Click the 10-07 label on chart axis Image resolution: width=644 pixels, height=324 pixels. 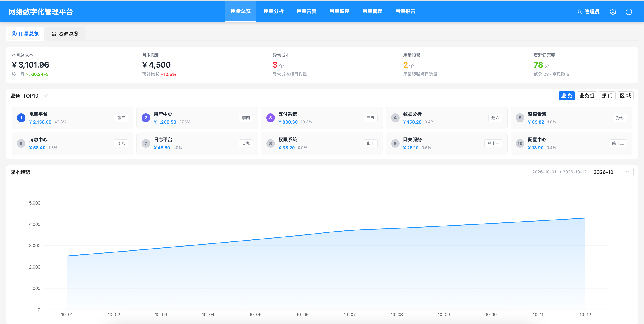point(350,315)
